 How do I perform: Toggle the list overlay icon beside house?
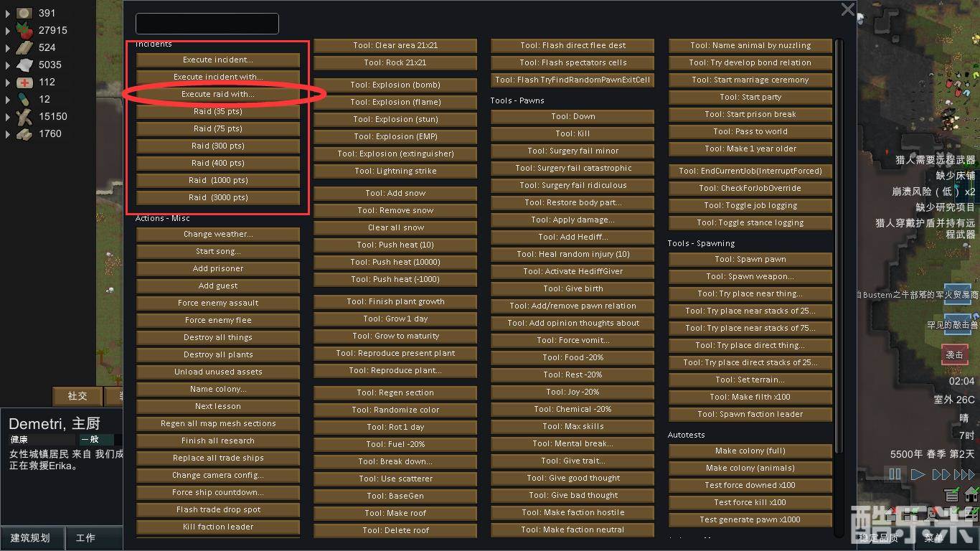(952, 494)
